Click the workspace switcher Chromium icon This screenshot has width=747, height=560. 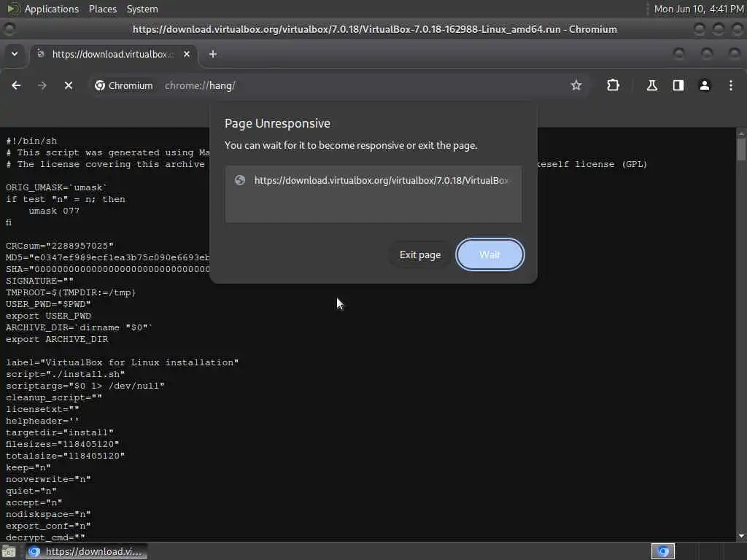(662, 551)
